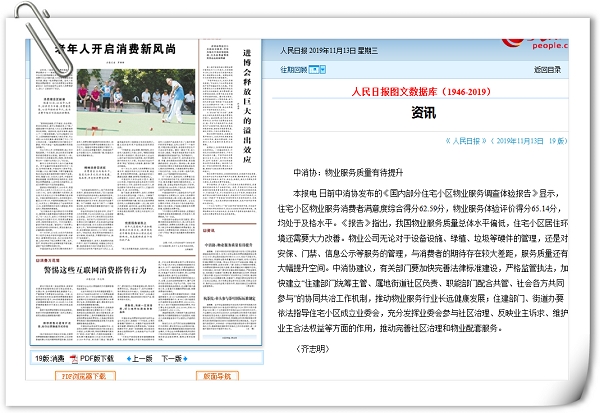Image resolution: width=600 pixels, height=413 pixels.
Task: Click the 返回目录 link
Action: (547, 69)
